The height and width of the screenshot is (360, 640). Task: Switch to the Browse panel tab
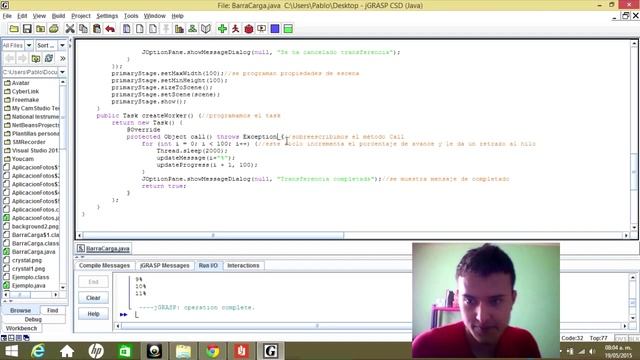point(20,311)
